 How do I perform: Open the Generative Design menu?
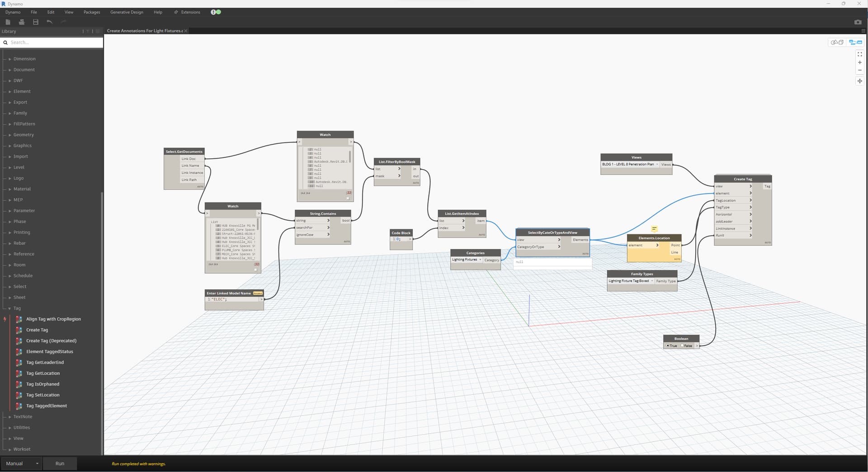(127, 12)
